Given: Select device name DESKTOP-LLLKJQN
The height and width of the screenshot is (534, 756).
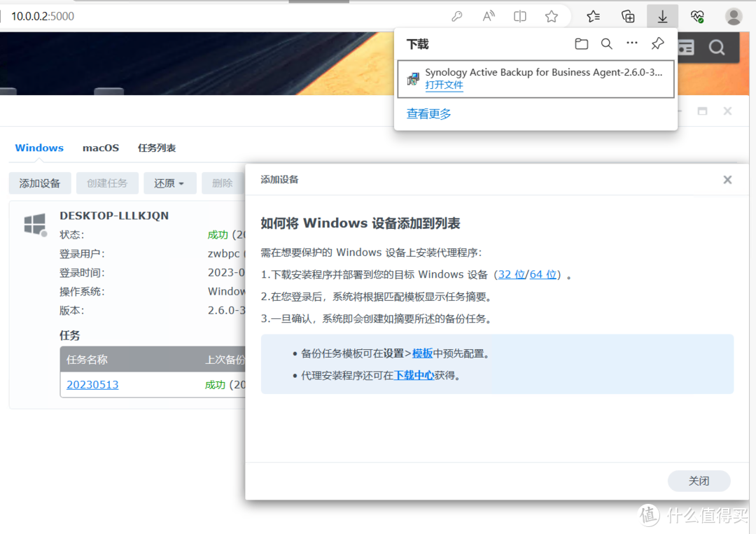Looking at the screenshot, I should [x=114, y=216].
